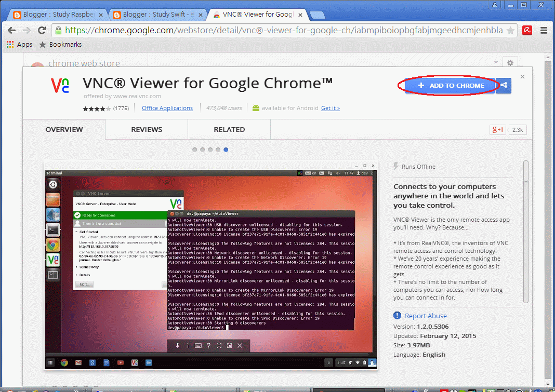Show the fourth screenshot using the carousel dot
This screenshot has height=392, width=555.
tap(218, 150)
